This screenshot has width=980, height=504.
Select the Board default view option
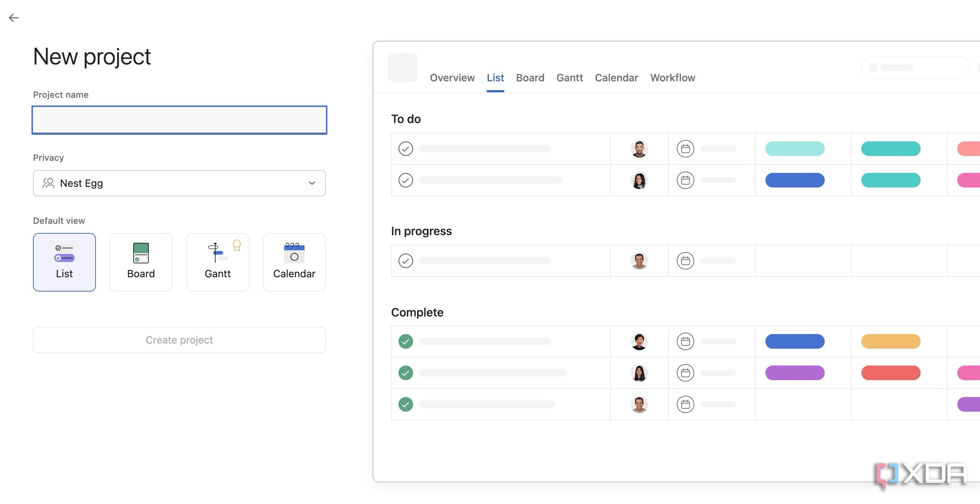[141, 262]
